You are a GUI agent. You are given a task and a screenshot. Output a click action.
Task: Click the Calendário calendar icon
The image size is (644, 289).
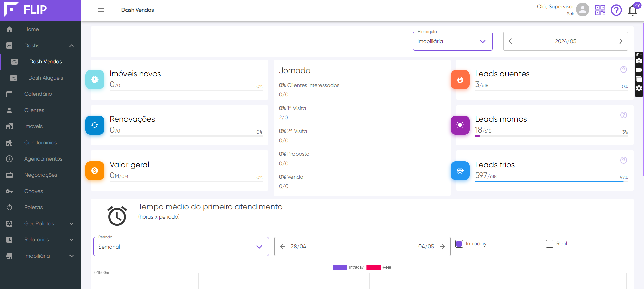pos(9,94)
